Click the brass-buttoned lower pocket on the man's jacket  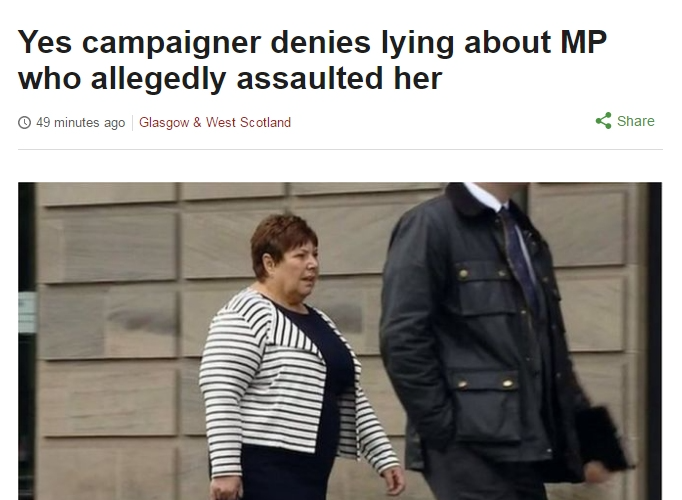coord(485,405)
